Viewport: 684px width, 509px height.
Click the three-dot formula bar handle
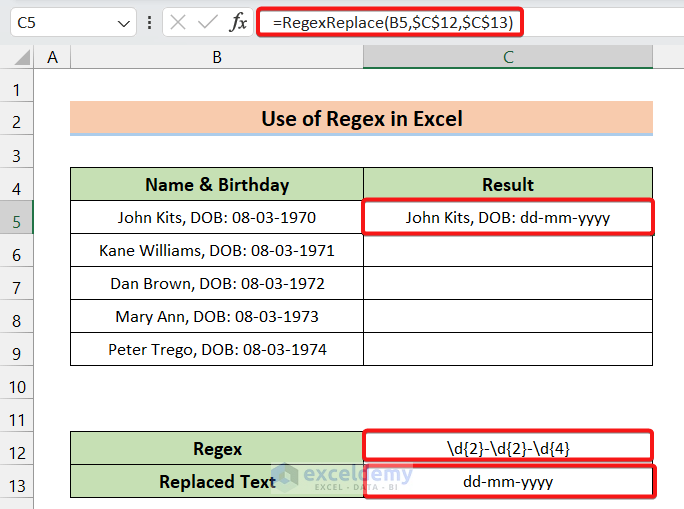pyautogui.click(x=149, y=23)
